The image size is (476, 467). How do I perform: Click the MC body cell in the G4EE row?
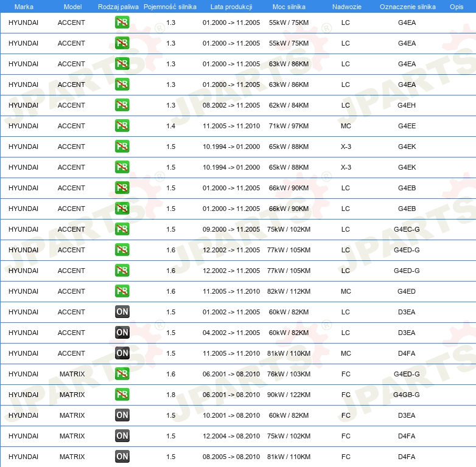(346, 126)
